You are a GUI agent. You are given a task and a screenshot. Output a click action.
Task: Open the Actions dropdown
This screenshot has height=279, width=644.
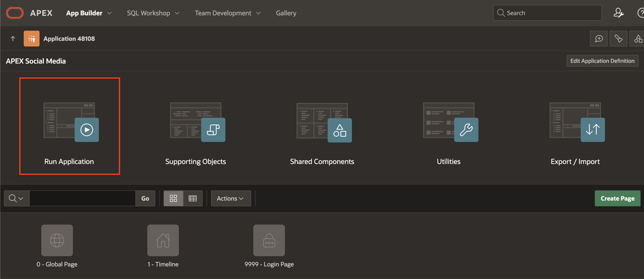pyautogui.click(x=230, y=198)
